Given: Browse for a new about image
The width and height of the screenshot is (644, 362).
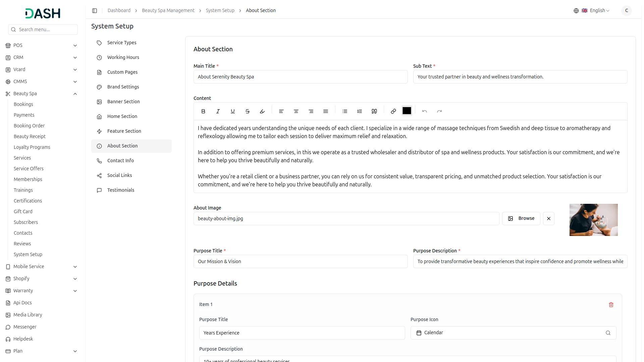Looking at the screenshot, I should click(x=521, y=219).
